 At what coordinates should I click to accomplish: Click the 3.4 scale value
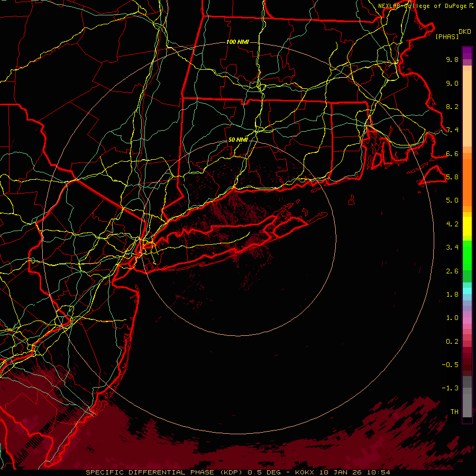coord(452,248)
